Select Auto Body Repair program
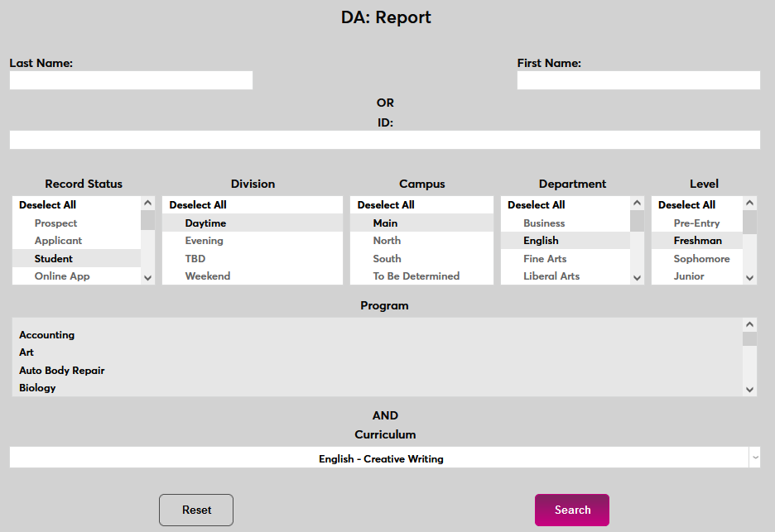Viewport: 775px width, 532px height. (x=62, y=371)
